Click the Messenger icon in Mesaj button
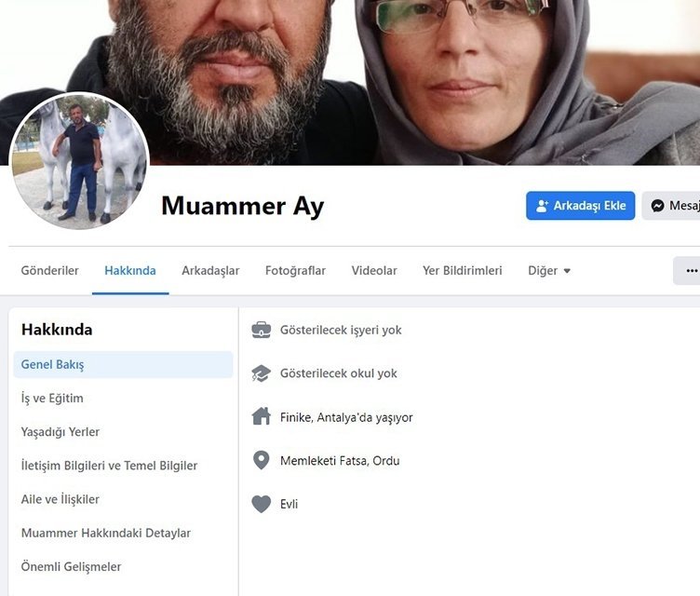Viewport: 700px width, 596px height. pyautogui.click(x=657, y=206)
